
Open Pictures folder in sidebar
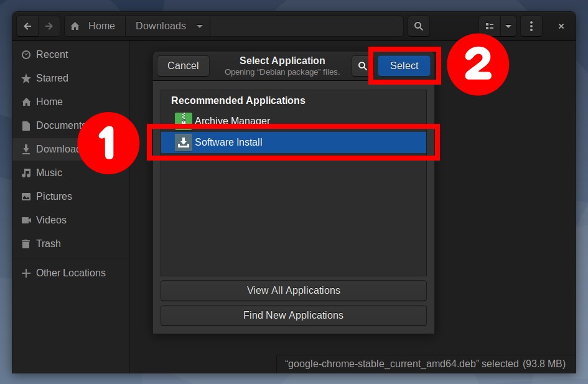pyautogui.click(x=72, y=197)
